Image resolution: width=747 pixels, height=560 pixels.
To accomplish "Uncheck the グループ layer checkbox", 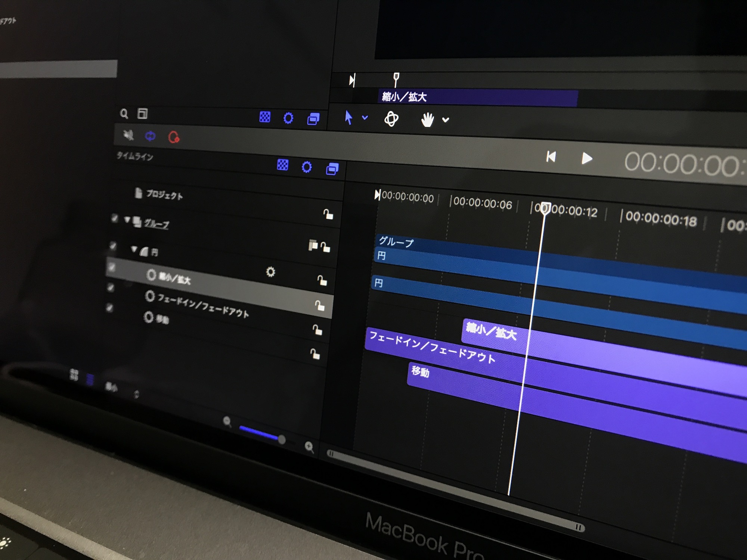I will pos(114,218).
